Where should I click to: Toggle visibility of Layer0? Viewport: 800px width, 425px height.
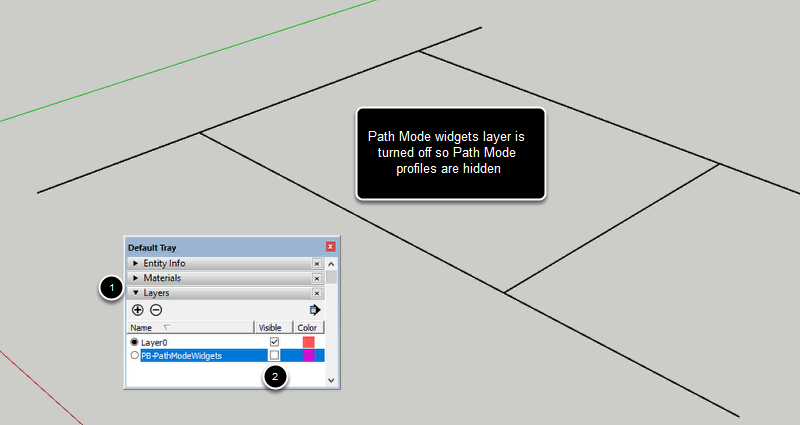pos(274,342)
